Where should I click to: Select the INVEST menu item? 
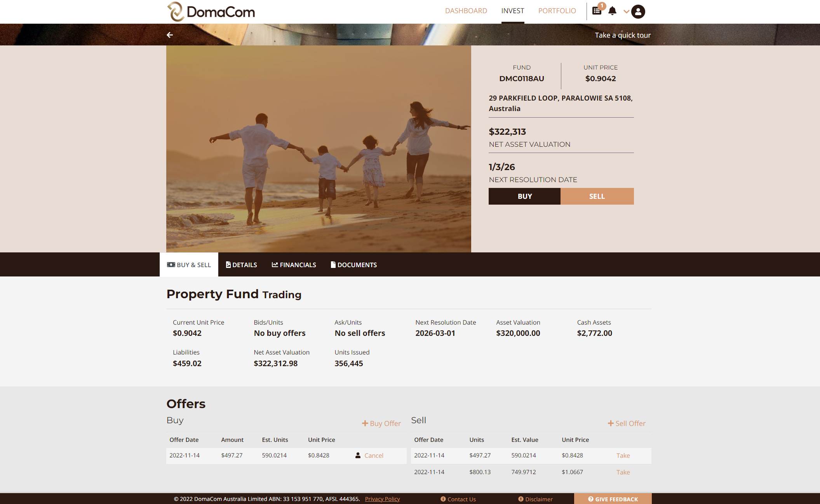513,11
